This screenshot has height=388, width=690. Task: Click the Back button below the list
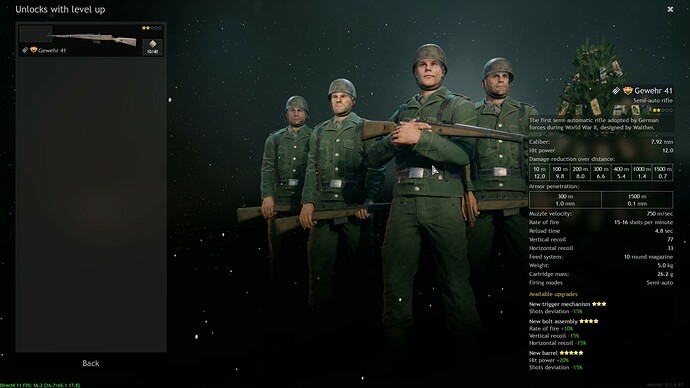pos(91,363)
